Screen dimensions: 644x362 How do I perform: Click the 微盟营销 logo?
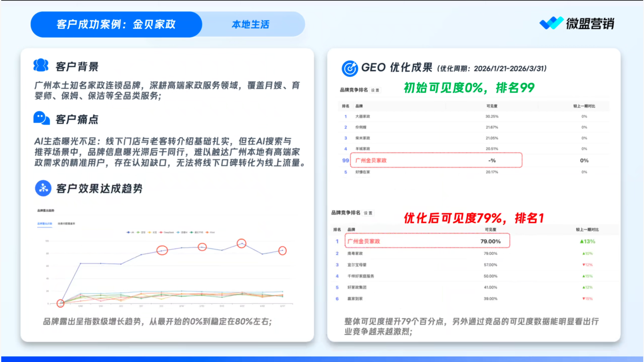coord(576,23)
